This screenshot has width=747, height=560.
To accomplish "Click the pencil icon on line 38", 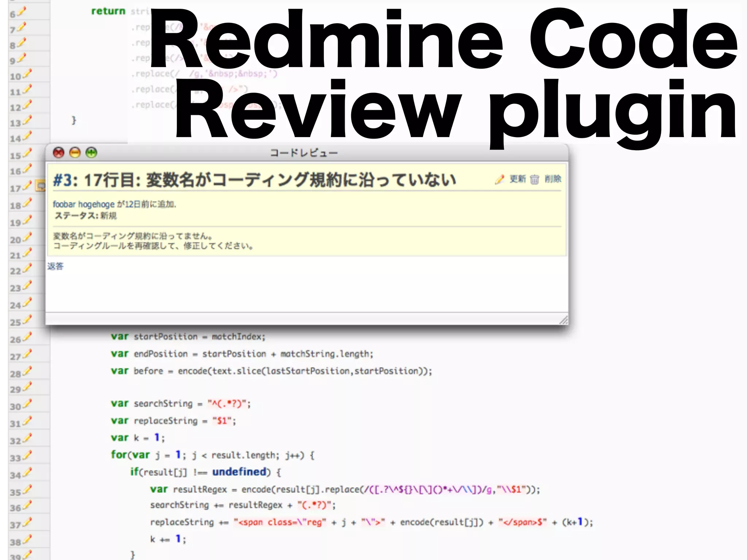I will click(27, 540).
